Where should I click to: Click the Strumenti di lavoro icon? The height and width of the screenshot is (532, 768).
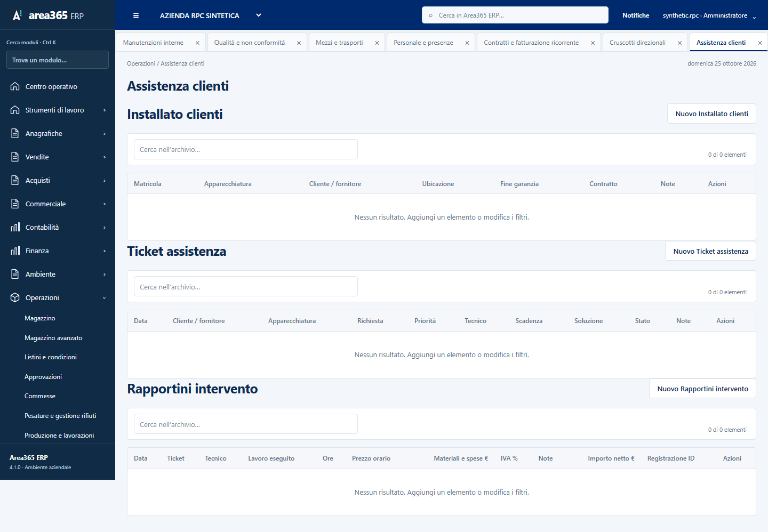pos(15,110)
